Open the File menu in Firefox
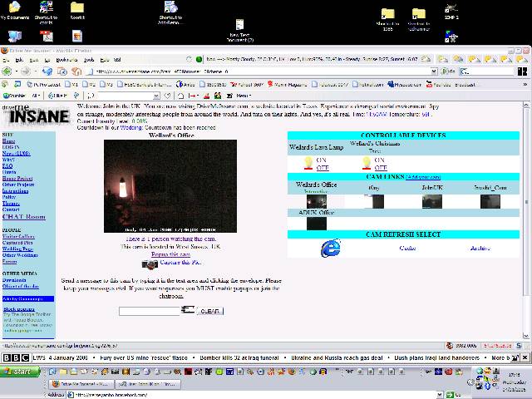The image size is (532, 399). (x=6, y=60)
